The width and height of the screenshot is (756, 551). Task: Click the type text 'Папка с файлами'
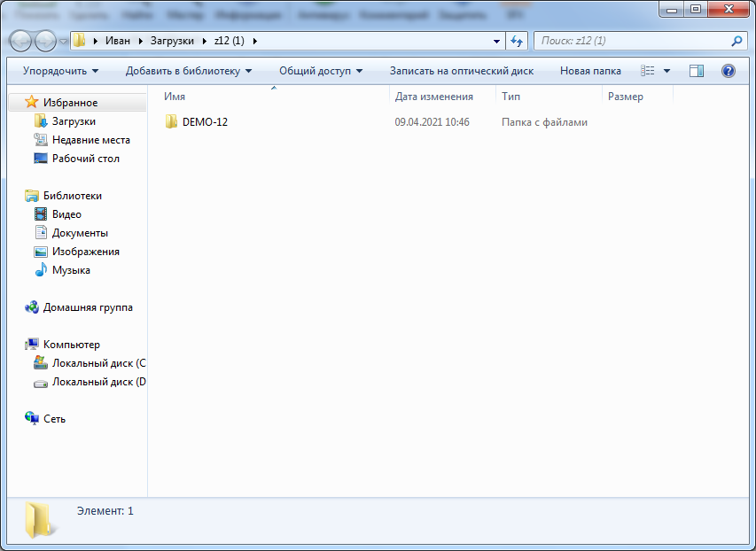[x=544, y=122]
